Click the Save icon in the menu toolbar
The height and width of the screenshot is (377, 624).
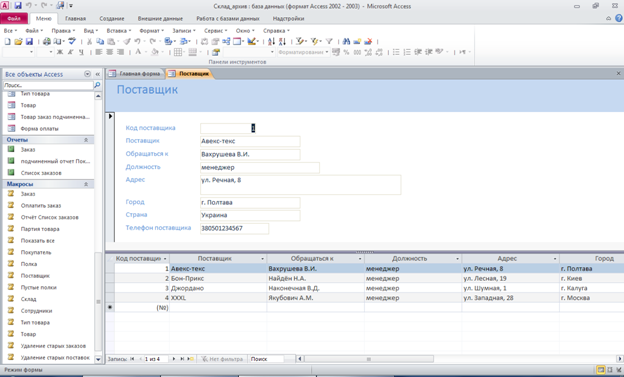29,41
